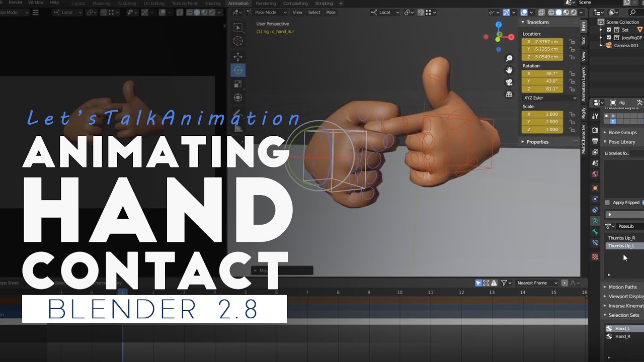Click the viewport zoom magnifier icon
Viewport: 644px width, 362px height.
509,59
